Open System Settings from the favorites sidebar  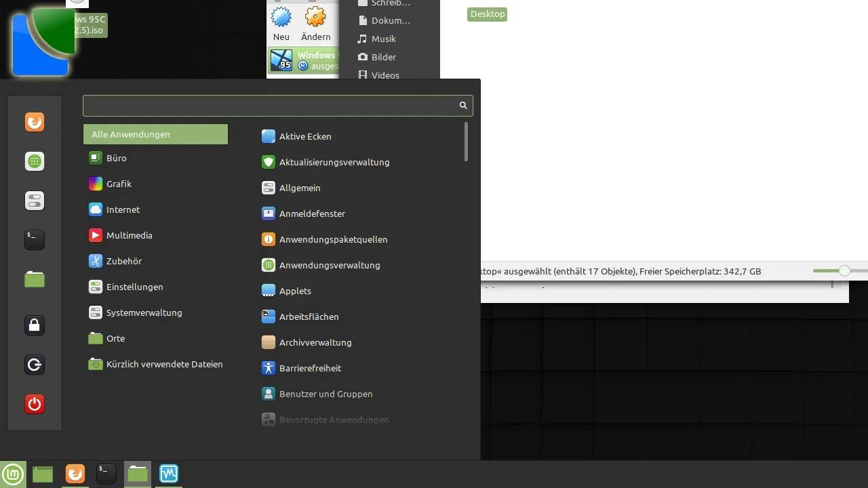coord(35,201)
